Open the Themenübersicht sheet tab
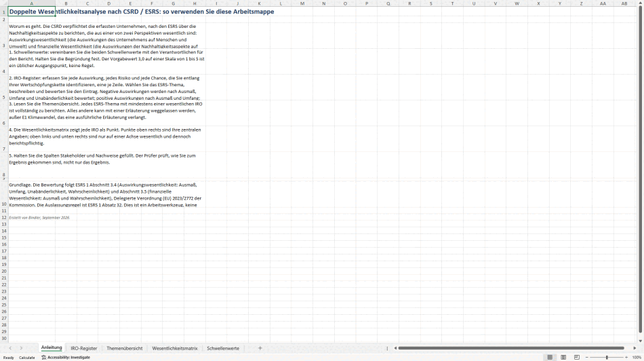The width and height of the screenshot is (644, 361). (x=125, y=348)
